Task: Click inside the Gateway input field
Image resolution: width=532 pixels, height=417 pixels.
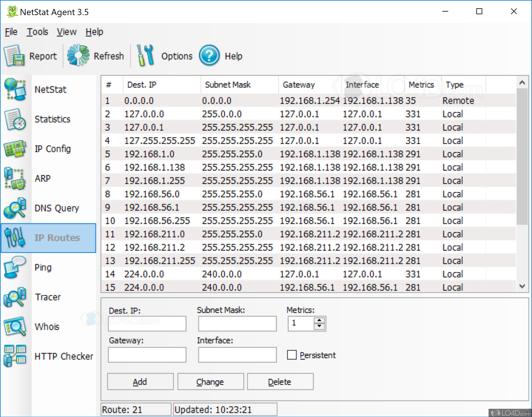Action: 147,354
